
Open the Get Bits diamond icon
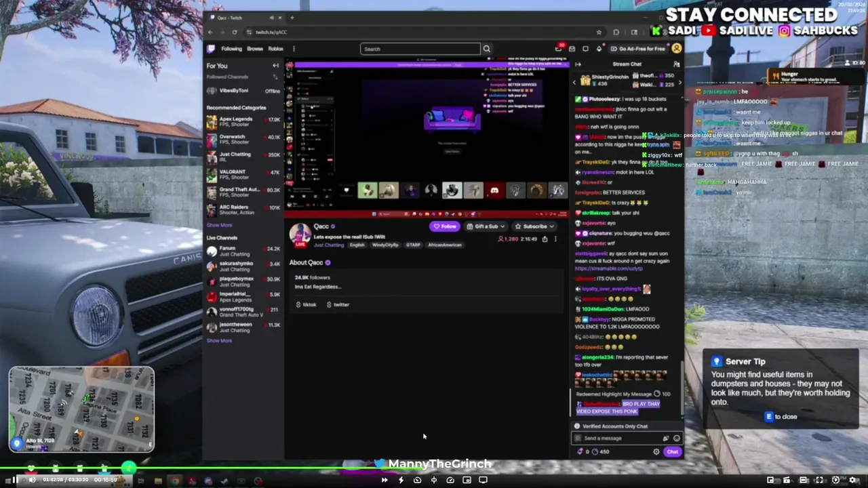(599, 49)
